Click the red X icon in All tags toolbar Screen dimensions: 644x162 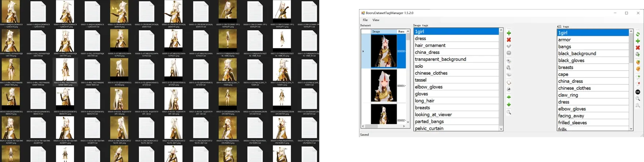638,47
